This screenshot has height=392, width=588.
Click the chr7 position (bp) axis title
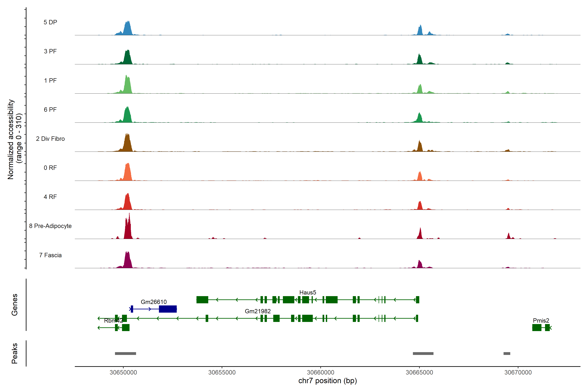click(x=327, y=381)
